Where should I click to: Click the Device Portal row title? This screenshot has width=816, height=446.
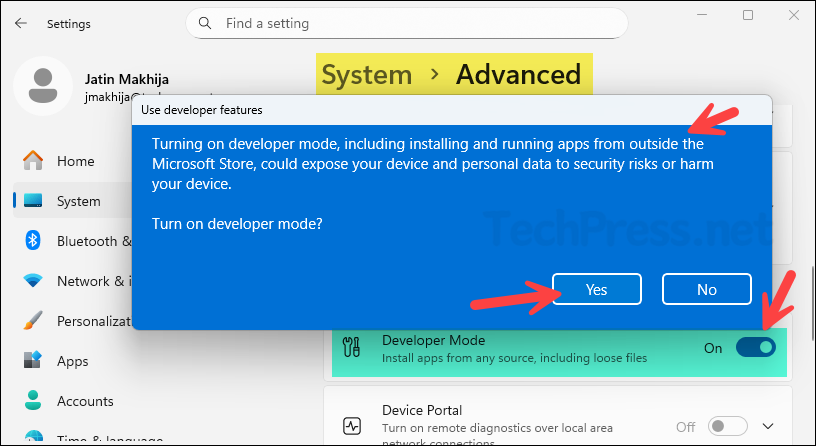(x=422, y=410)
